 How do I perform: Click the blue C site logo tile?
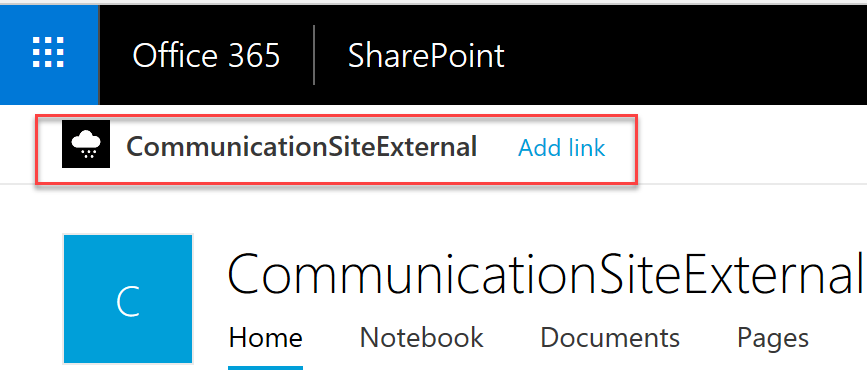[x=128, y=299]
